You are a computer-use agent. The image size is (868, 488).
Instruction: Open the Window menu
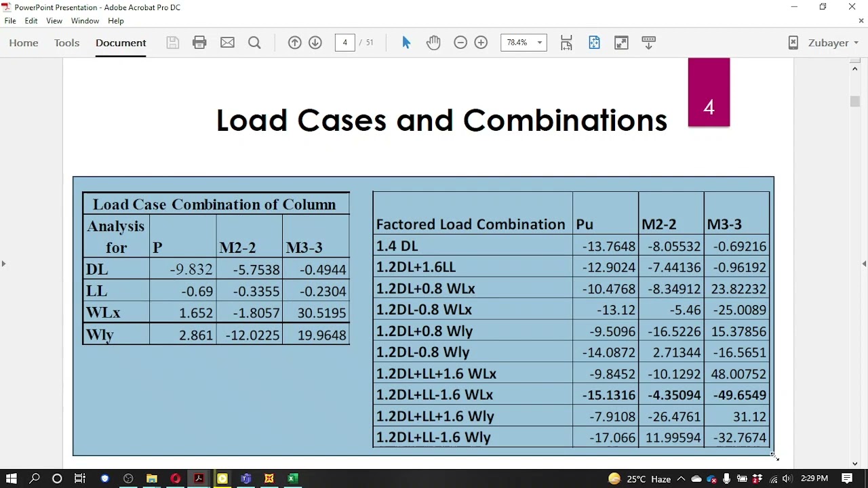pos(85,21)
